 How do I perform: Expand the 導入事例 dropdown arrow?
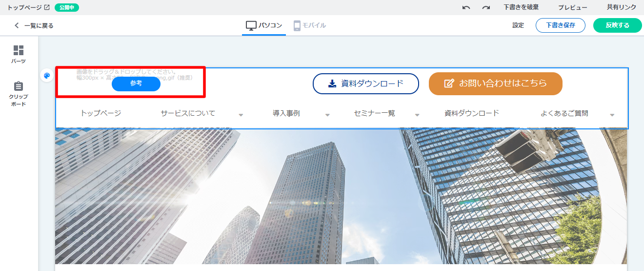tap(327, 115)
